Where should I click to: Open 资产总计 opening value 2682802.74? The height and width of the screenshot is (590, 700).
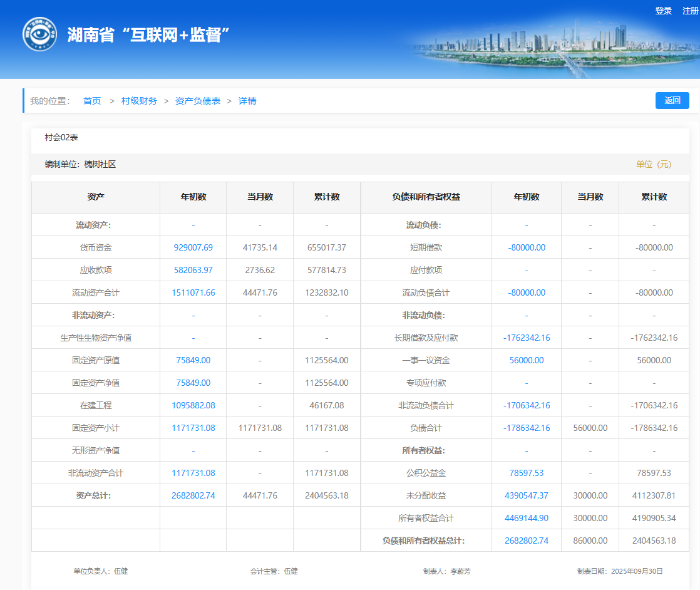193,495
